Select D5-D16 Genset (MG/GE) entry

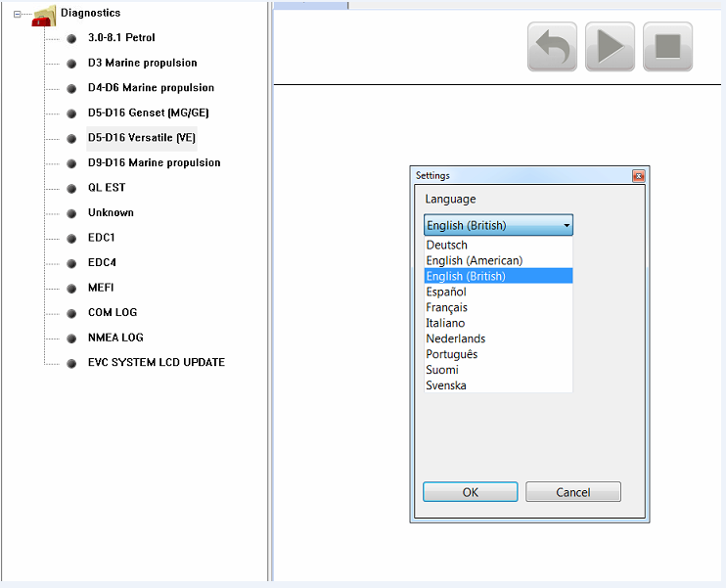[x=148, y=113]
